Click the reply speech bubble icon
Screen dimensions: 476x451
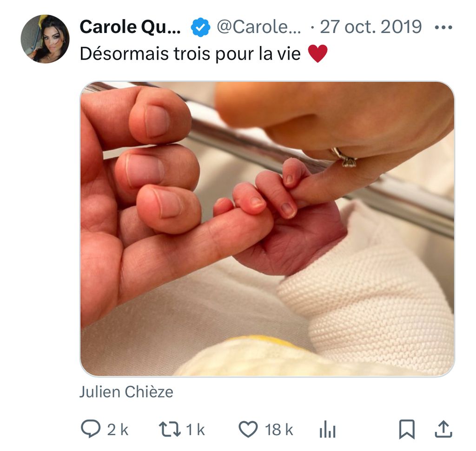point(90,429)
